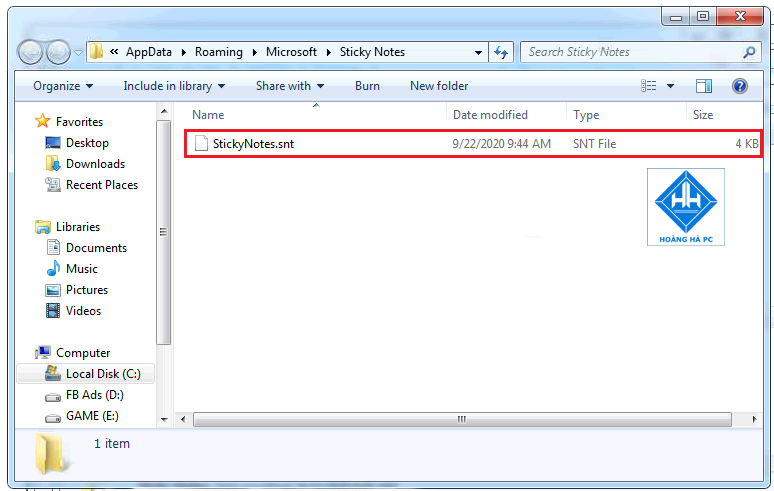Click the Documents library icon
Image resolution: width=774 pixels, height=491 pixels.
pos(53,247)
